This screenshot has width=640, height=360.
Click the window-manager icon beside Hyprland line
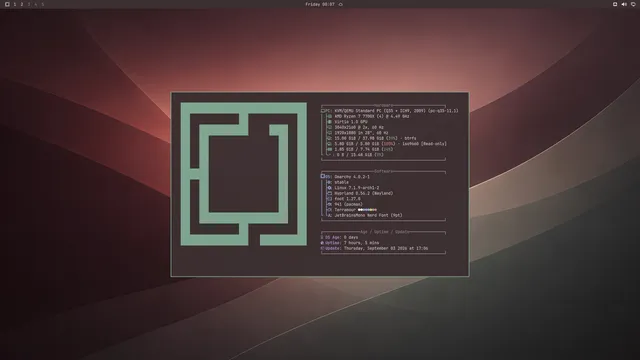pos(329,193)
